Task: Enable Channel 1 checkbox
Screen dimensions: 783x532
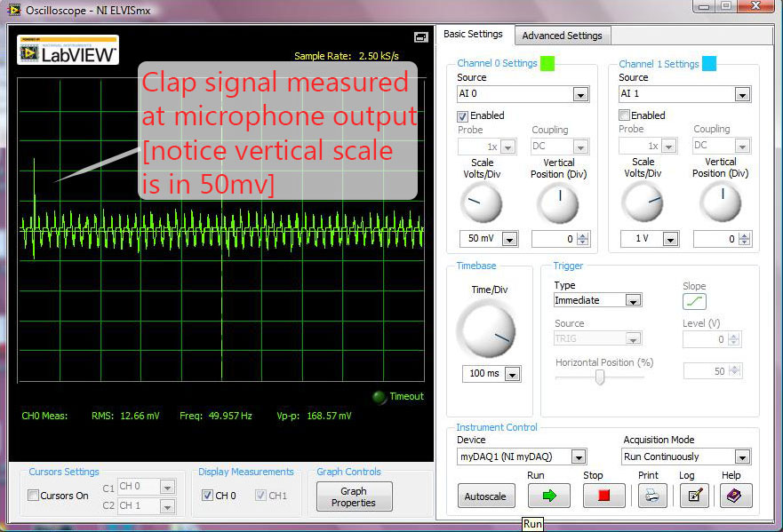Action: click(x=624, y=115)
